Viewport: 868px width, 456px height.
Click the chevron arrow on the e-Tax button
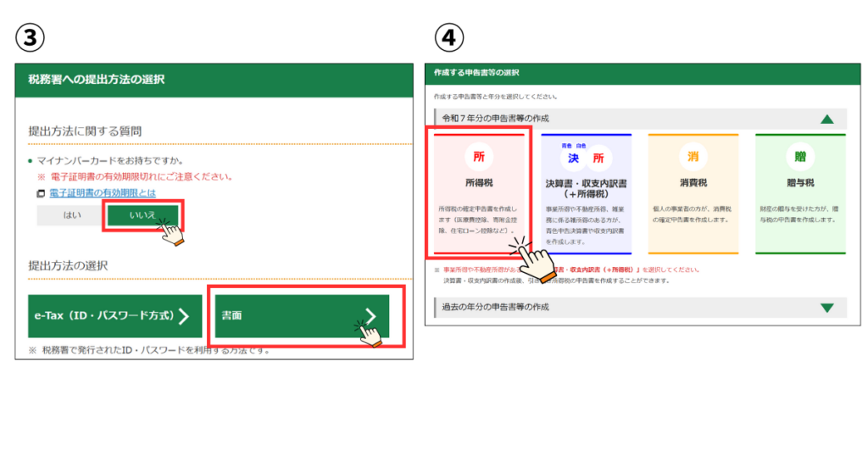coord(184,316)
